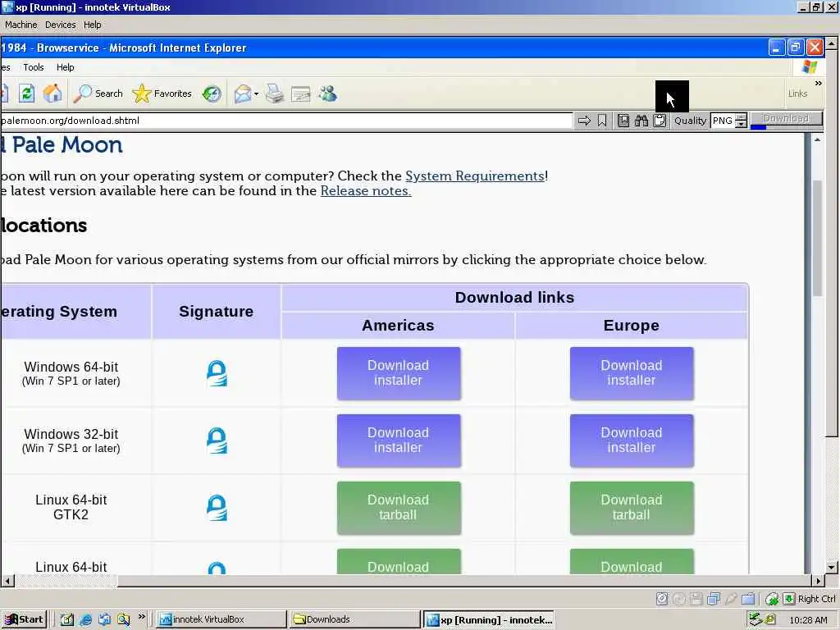Click the clipboard icon beside Quality
This screenshot has height=630, width=840.
[x=660, y=121]
